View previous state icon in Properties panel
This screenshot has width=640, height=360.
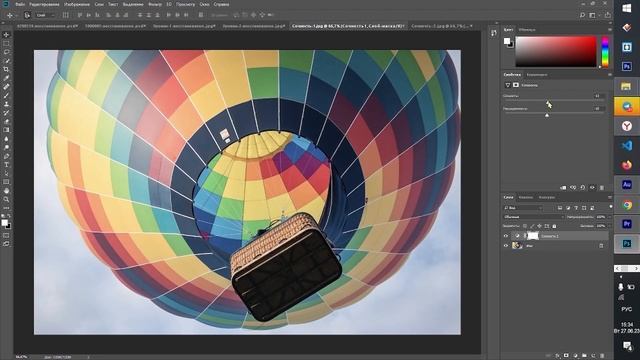[573, 188]
